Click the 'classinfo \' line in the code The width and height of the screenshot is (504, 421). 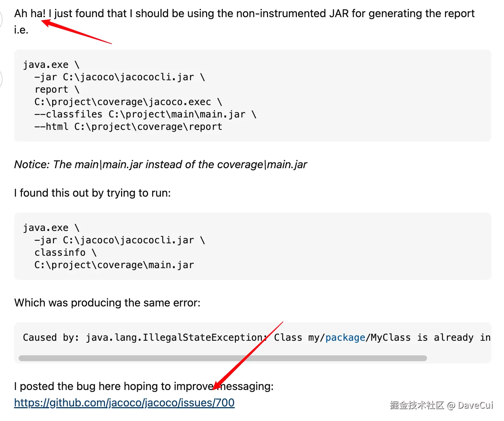click(65, 252)
